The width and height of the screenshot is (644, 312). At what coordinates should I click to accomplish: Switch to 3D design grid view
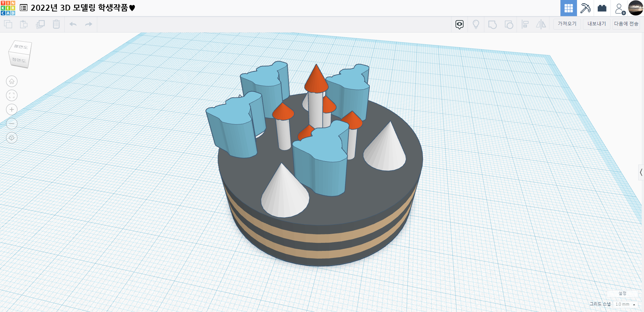(x=569, y=8)
